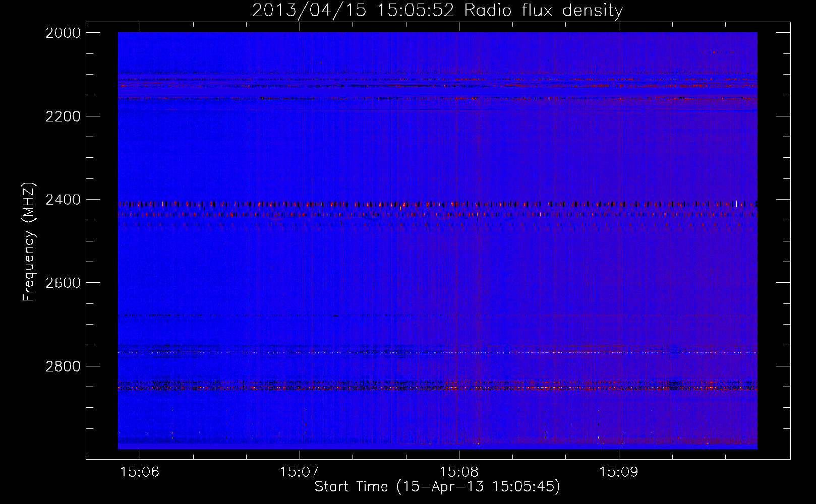Click the plot title '2013/04/15 15:05:52 Radio flux density'
Image resolution: width=816 pixels, height=504 pixels.
click(x=437, y=10)
